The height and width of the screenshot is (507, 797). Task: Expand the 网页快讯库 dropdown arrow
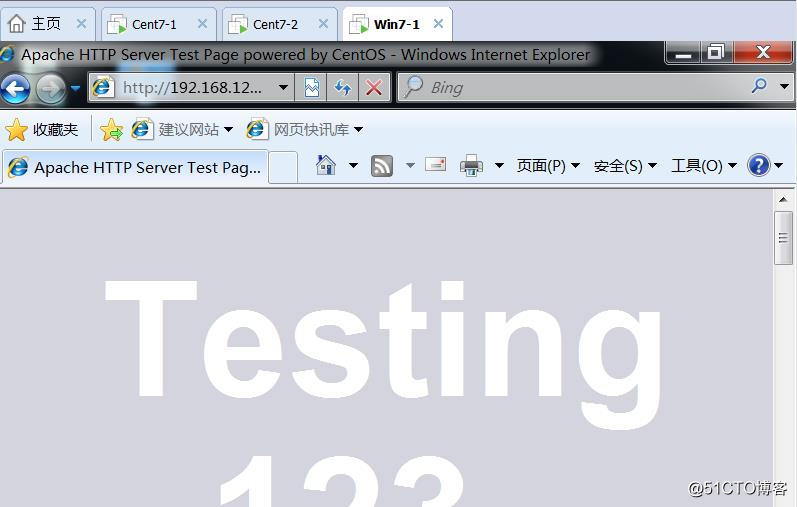pyautogui.click(x=358, y=130)
